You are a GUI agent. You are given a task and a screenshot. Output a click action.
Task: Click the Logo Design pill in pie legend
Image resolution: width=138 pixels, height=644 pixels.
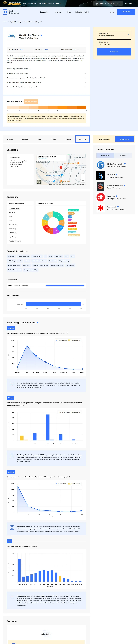pos(72,232)
